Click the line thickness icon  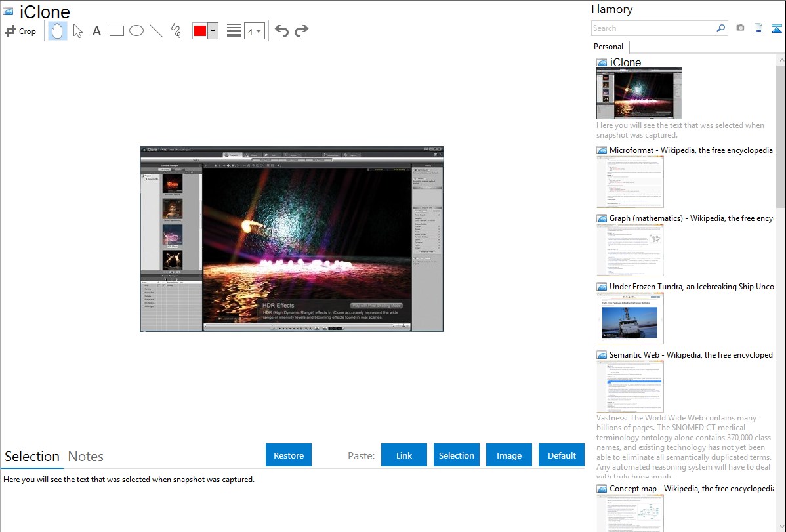pos(234,31)
